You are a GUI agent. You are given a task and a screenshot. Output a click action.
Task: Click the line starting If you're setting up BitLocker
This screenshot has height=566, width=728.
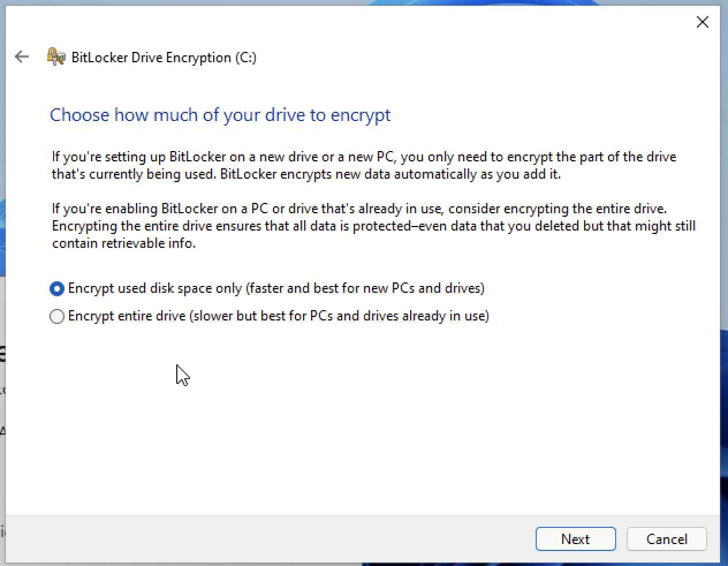point(364,157)
